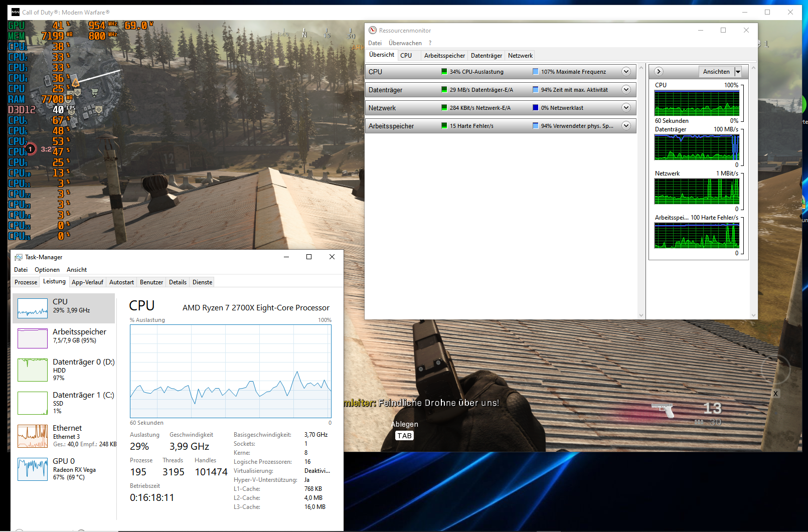808x532 pixels.
Task: Click the enemy-drone alert badge with number 1
Action: 30,149
